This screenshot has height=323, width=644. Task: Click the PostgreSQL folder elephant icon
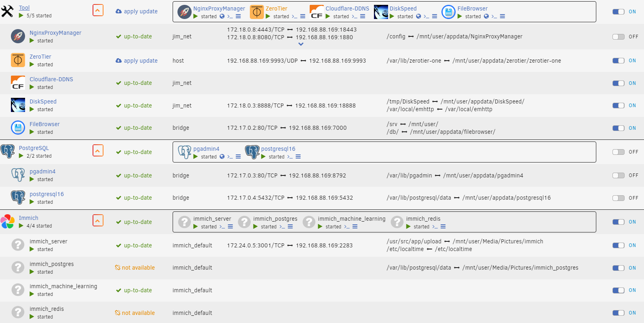tap(7, 152)
